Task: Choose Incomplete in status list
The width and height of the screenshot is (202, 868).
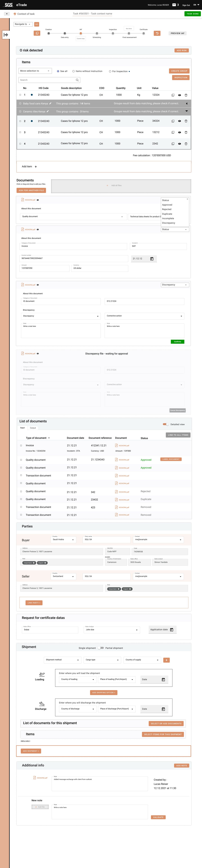Action: click(x=168, y=218)
